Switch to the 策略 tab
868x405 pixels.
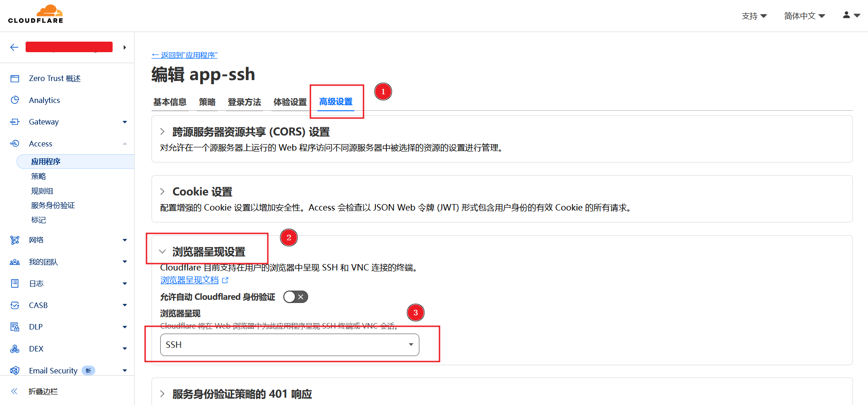coord(207,102)
